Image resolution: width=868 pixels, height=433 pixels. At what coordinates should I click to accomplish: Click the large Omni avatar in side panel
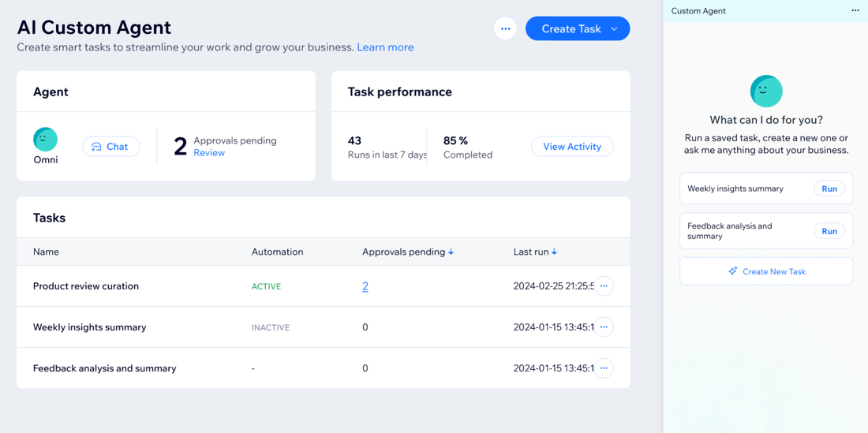pos(765,91)
